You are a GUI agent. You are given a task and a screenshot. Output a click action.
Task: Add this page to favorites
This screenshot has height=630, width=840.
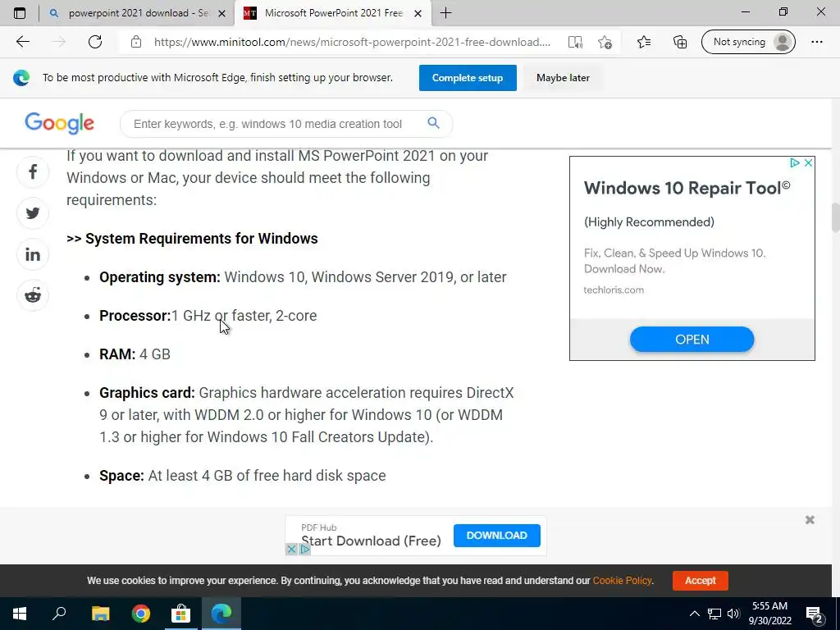(x=605, y=43)
